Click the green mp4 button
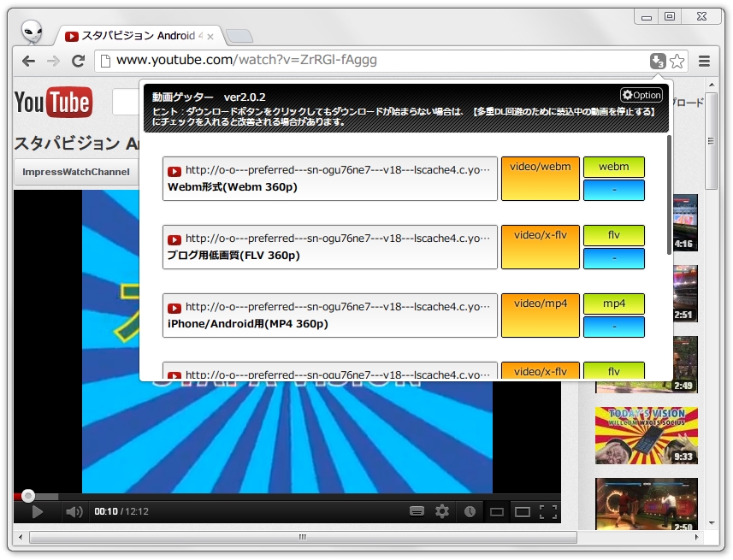This screenshot has height=560, width=733. (x=614, y=304)
